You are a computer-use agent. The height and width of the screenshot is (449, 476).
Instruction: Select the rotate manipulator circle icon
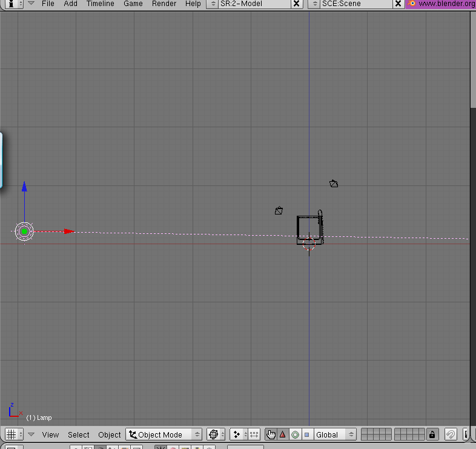click(x=295, y=434)
